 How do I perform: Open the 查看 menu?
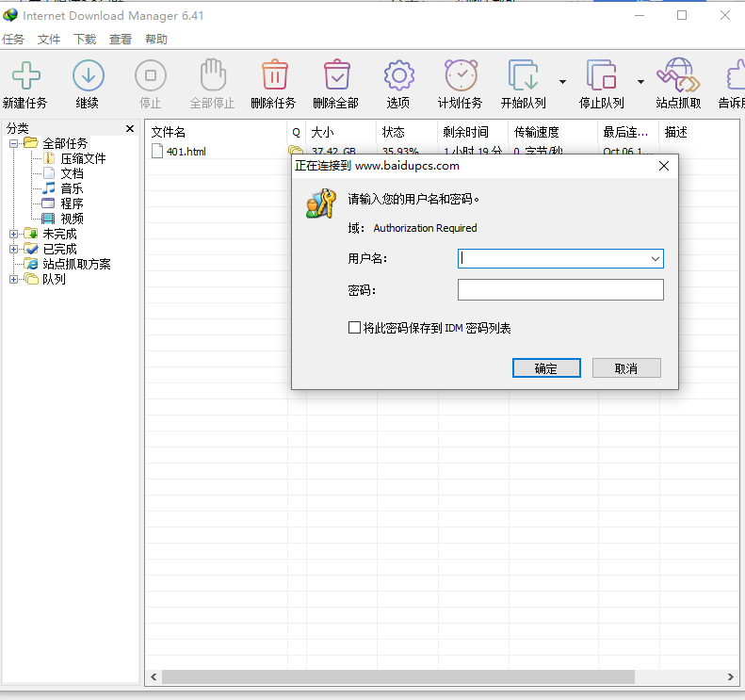(121, 40)
